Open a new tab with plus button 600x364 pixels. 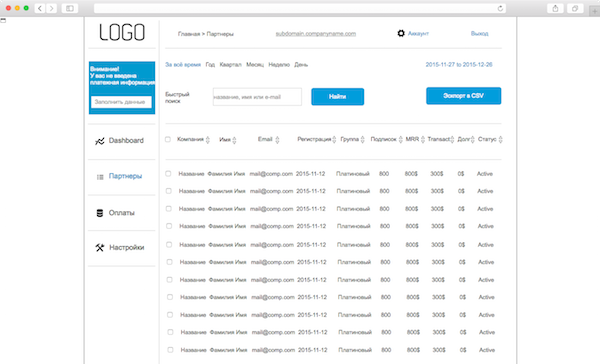tap(594, 11)
